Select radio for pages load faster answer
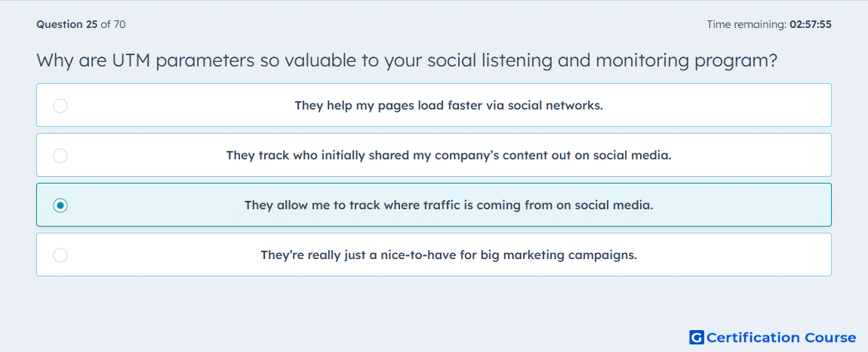Viewport: 868px width, 352px height. tap(60, 105)
